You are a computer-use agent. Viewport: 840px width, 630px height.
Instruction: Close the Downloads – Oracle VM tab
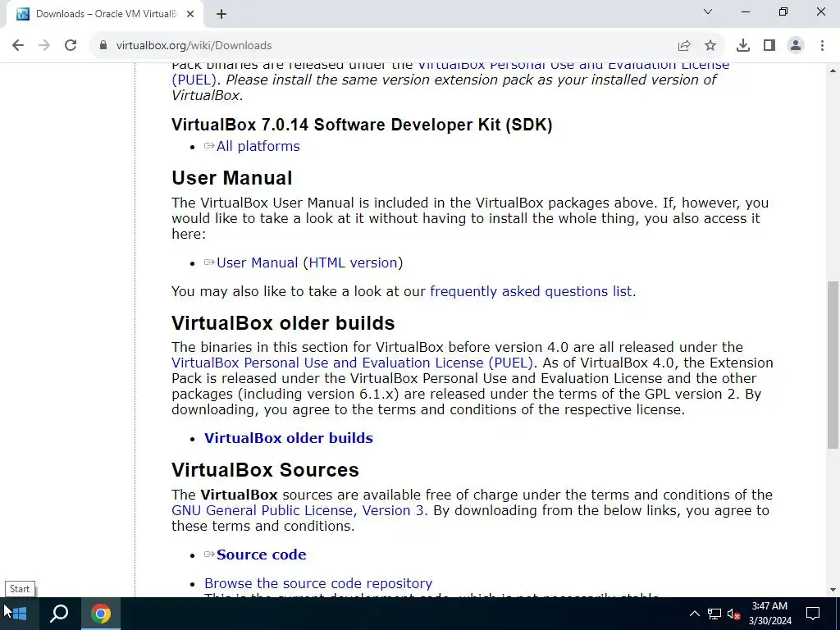tap(190, 14)
